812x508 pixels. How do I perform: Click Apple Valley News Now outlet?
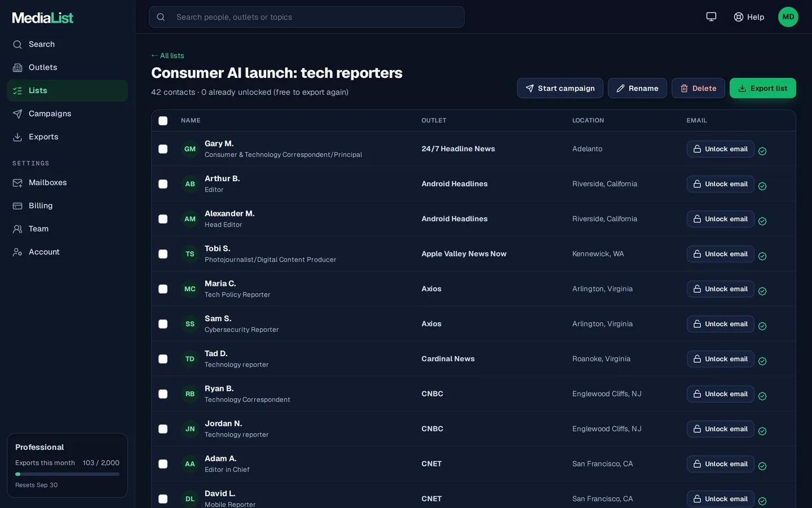coord(464,254)
